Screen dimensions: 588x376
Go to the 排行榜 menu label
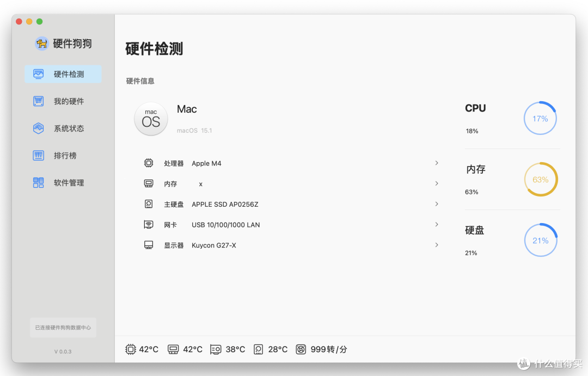click(65, 156)
